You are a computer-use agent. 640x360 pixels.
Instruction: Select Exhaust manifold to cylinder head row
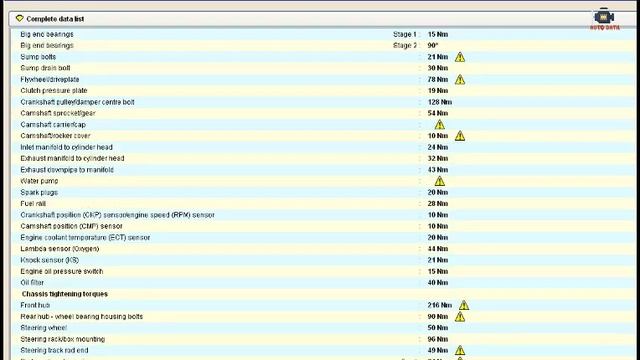coord(323,158)
